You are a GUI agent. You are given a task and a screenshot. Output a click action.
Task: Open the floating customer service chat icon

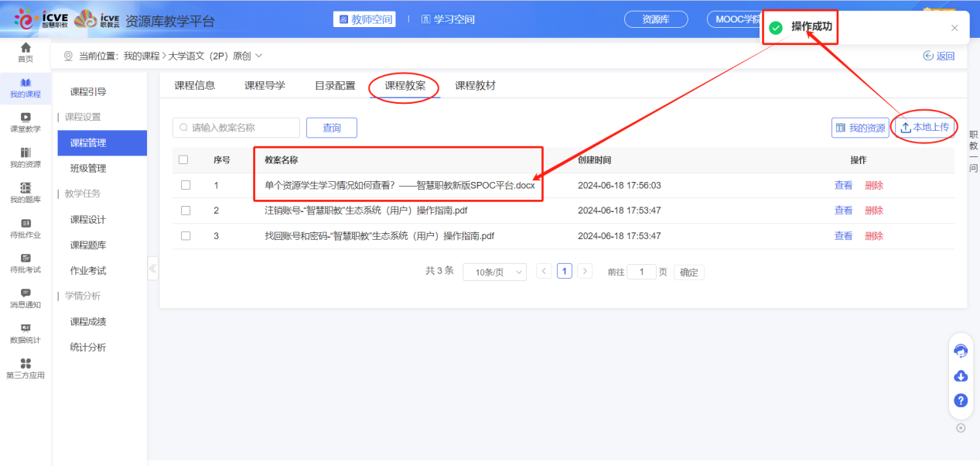(961, 351)
